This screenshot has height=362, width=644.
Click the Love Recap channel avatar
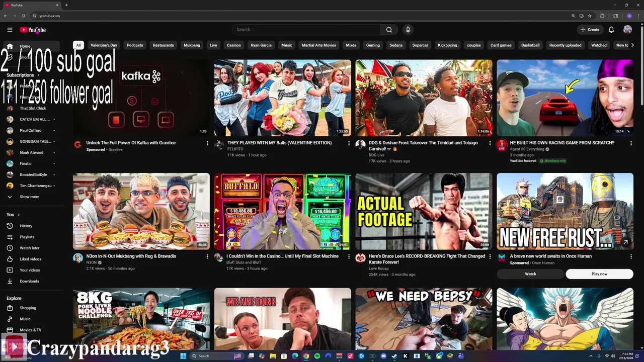click(x=360, y=258)
